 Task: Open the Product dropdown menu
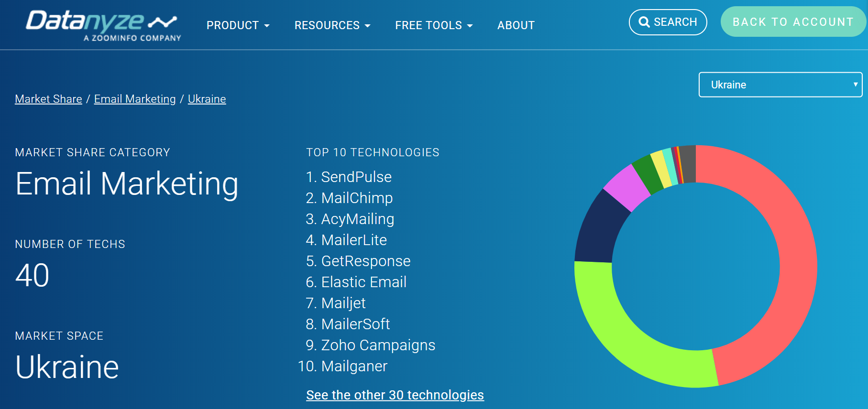point(238,25)
